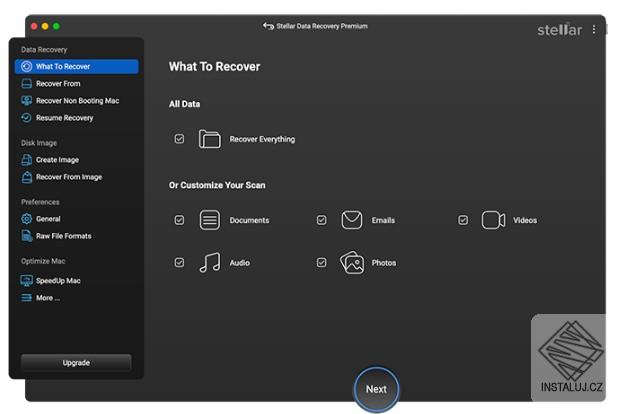Uncheck the Audio checkbox

179,263
